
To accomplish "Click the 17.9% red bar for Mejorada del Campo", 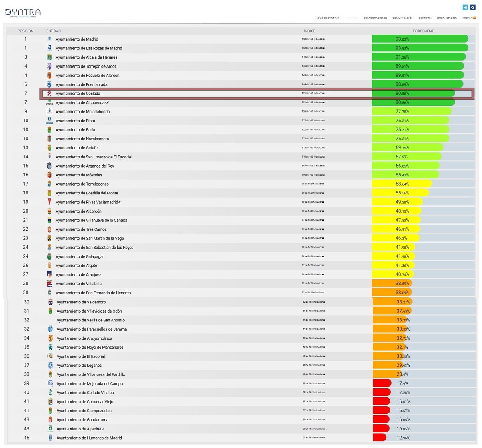I will coord(382,383).
